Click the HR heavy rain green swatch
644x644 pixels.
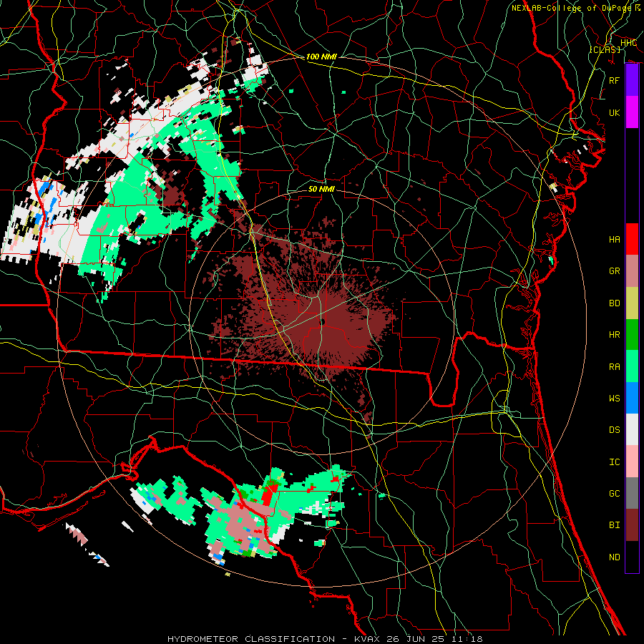coord(632,334)
